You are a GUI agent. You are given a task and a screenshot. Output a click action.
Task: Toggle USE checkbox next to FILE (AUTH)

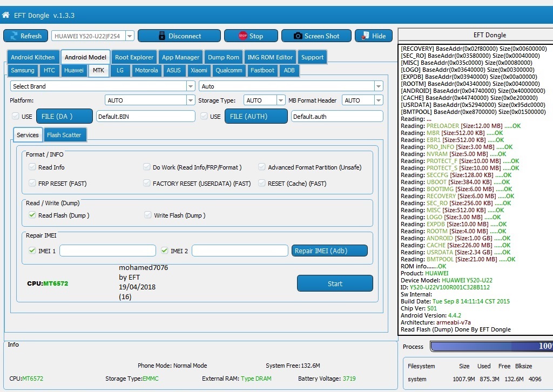click(x=204, y=116)
